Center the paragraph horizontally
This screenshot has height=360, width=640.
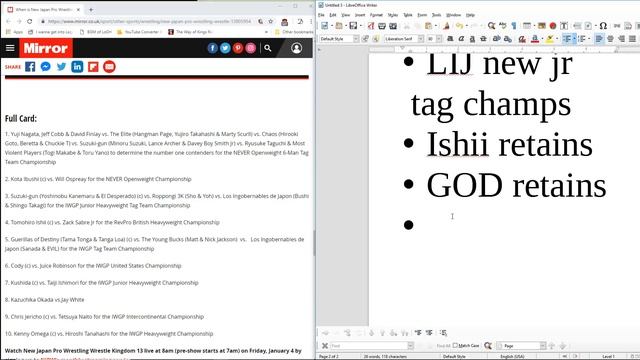pyautogui.click(x=610, y=39)
